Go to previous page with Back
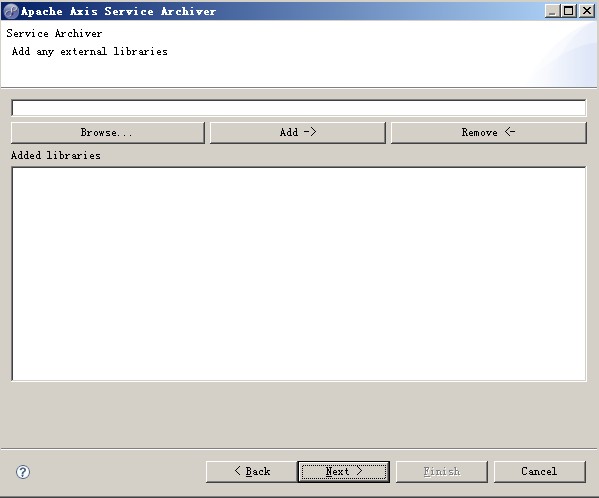This screenshot has height=498, width=599. coord(251,472)
